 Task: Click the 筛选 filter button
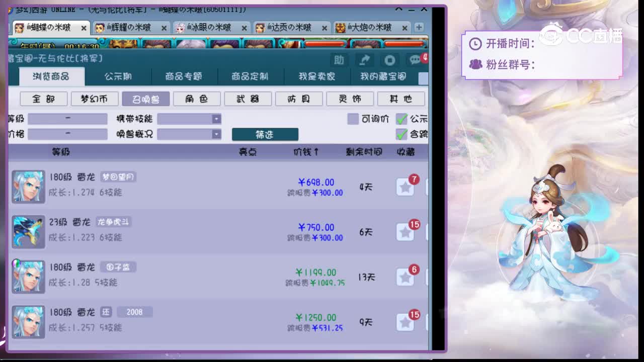[265, 134]
